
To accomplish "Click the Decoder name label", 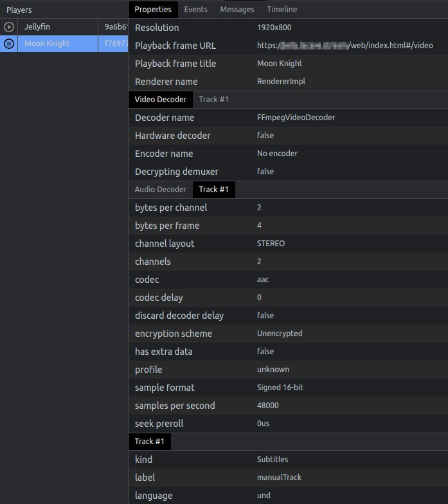I will [x=165, y=118].
